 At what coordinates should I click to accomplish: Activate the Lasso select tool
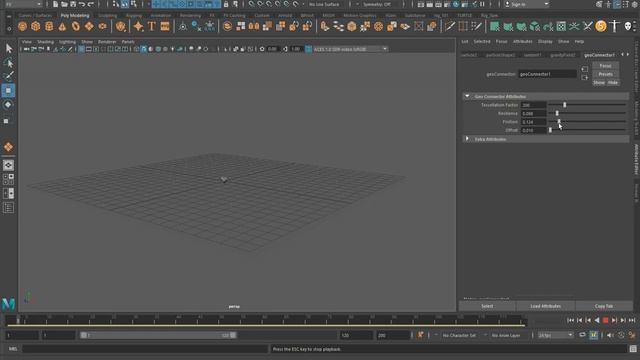point(9,62)
